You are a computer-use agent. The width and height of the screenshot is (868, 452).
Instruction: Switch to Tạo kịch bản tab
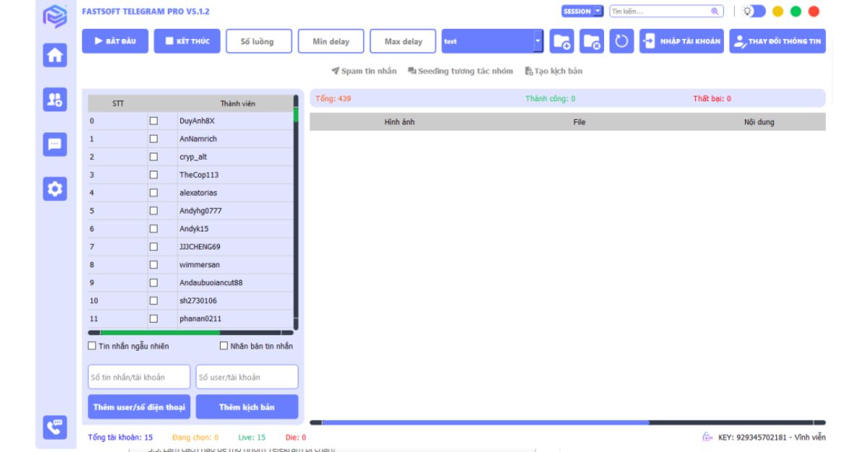pos(553,71)
